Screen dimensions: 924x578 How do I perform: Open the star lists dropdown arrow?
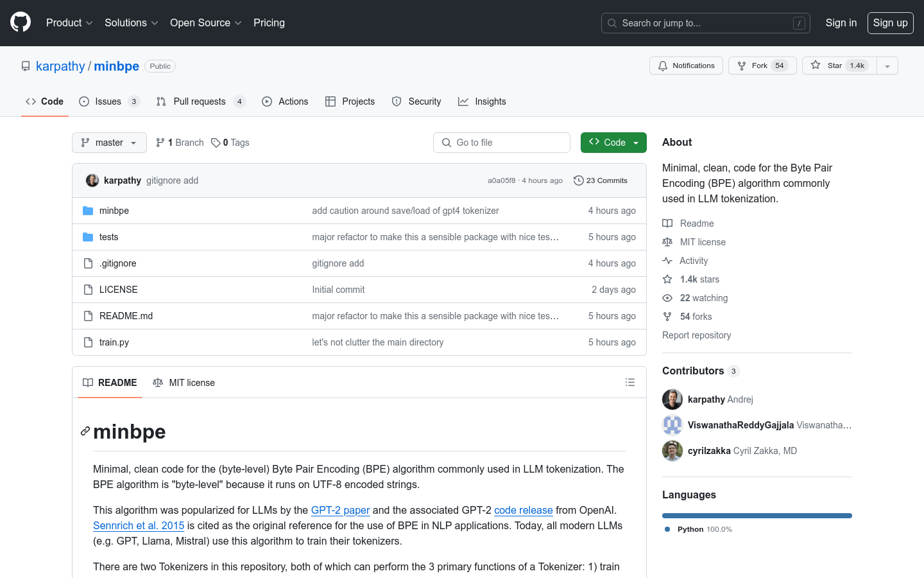pyautogui.click(x=887, y=66)
